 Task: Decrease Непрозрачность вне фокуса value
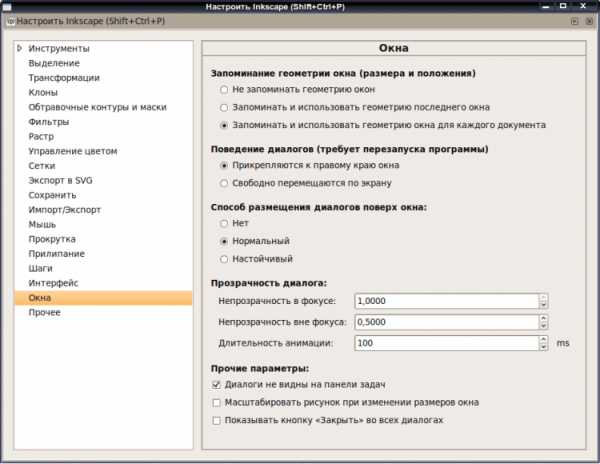[543, 326]
